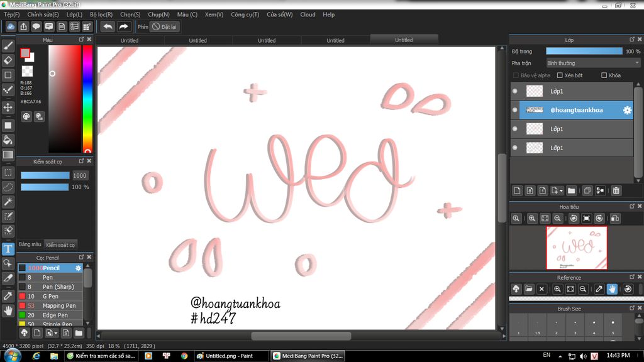Choose the Lasso selection tool
This screenshot has height=362, width=644.
click(x=8, y=187)
